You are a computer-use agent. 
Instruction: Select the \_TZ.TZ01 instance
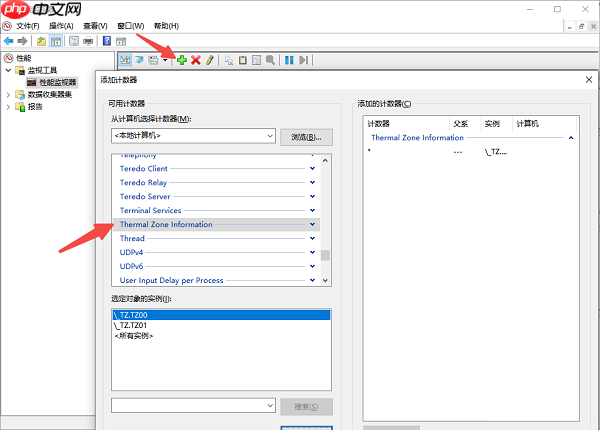tap(133, 325)
